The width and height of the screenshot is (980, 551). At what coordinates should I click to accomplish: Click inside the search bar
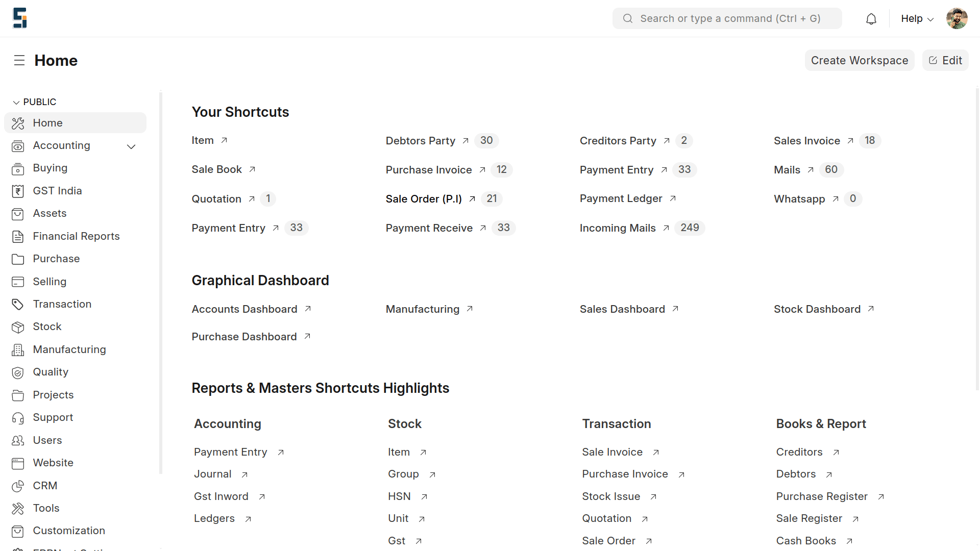pos(727,18)
